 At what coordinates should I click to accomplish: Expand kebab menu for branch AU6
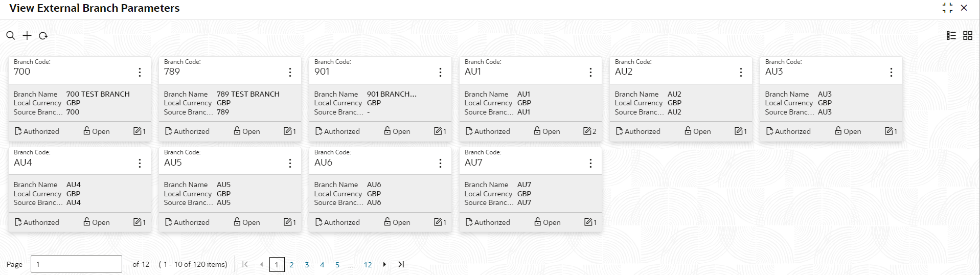[440, 163]
